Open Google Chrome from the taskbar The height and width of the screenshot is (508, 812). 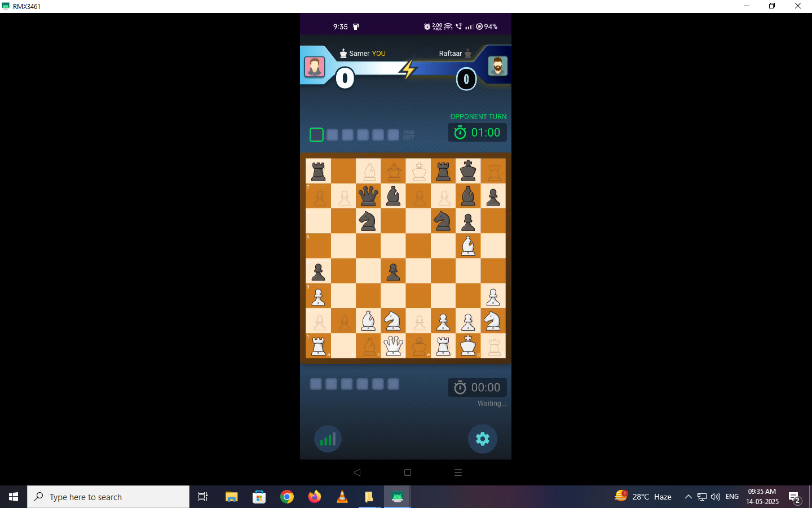pyautogui.click(x=287, y=497)
